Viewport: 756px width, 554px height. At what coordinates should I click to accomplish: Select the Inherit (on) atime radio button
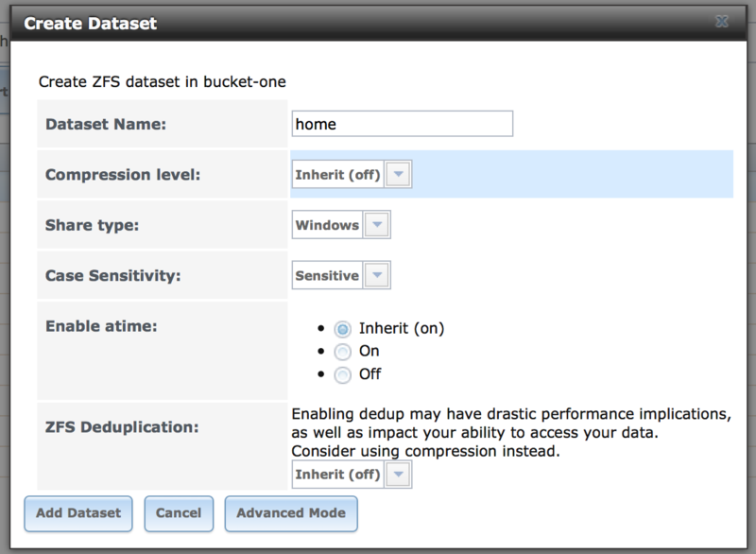coord(342,329)
